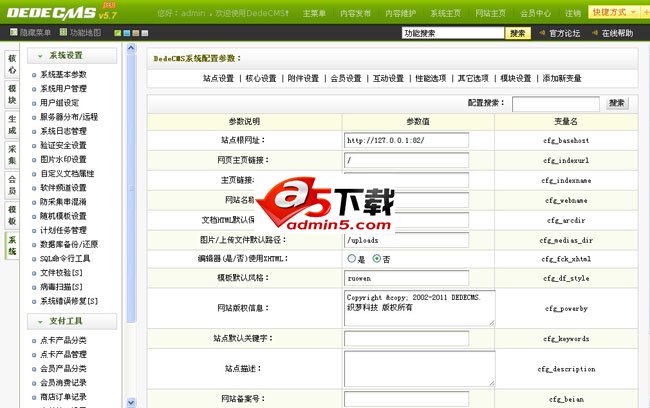Open 网站主页 in top navigation
The image size is (650, 408).
[x=490, y=13]
